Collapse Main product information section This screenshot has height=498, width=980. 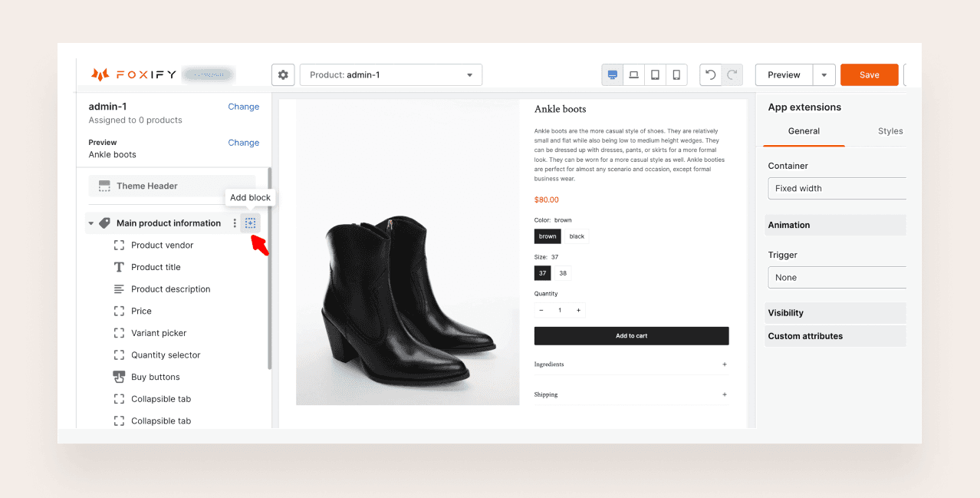point(91,223)
